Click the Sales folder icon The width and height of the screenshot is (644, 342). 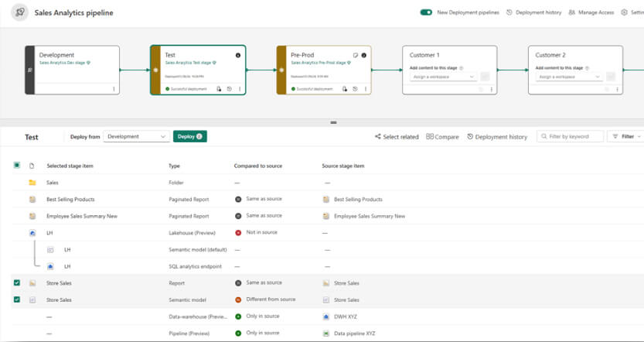(32, 183)
